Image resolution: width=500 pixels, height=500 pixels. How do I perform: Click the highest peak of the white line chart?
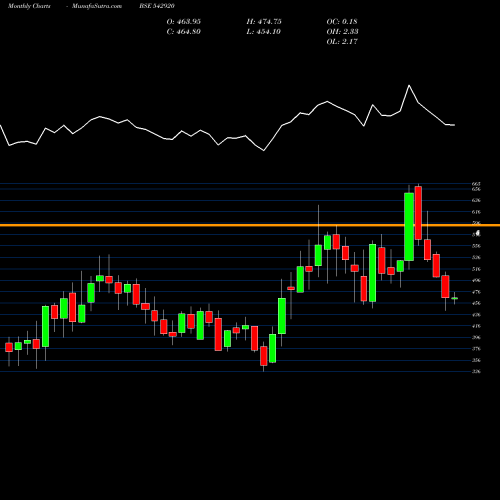point(409,86)
